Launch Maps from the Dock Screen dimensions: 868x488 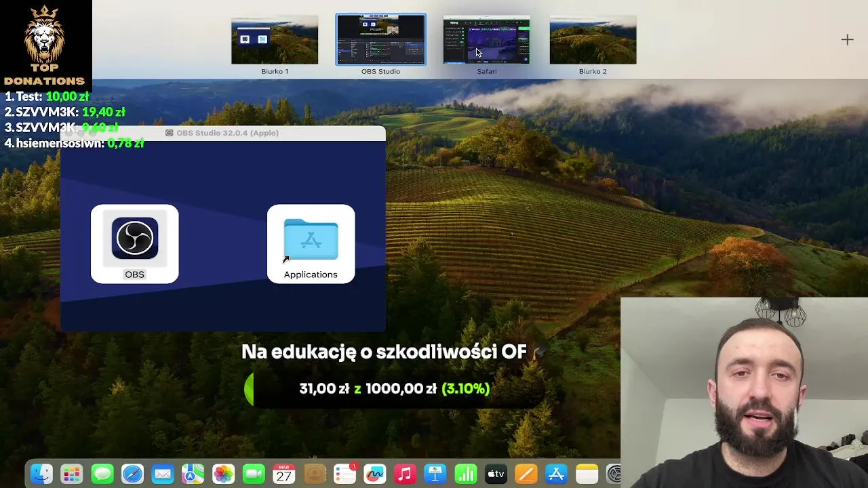(x=193, y=474)
